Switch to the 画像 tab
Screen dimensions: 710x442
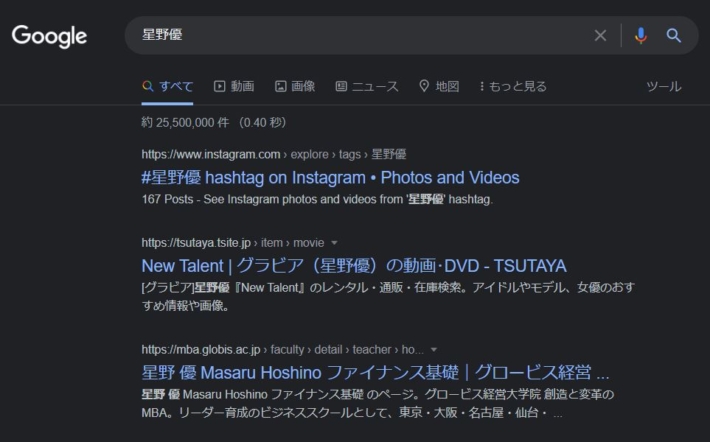coord(295,86)
